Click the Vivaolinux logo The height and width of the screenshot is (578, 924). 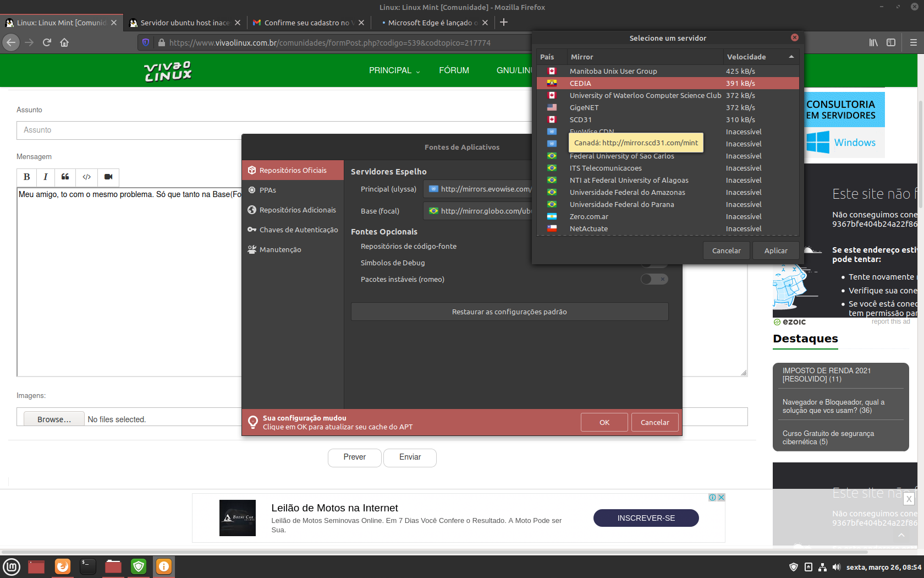(x=168, y=71)
